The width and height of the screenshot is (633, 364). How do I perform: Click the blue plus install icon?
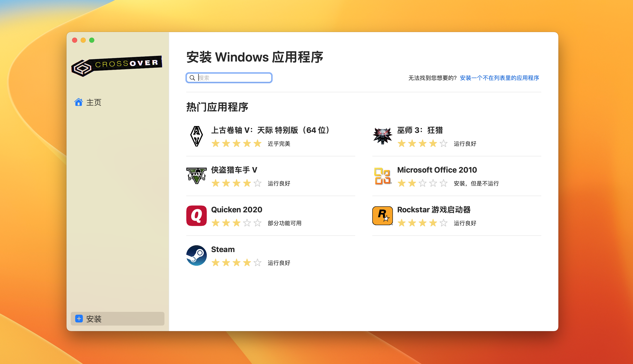click(x=79, y=318)
